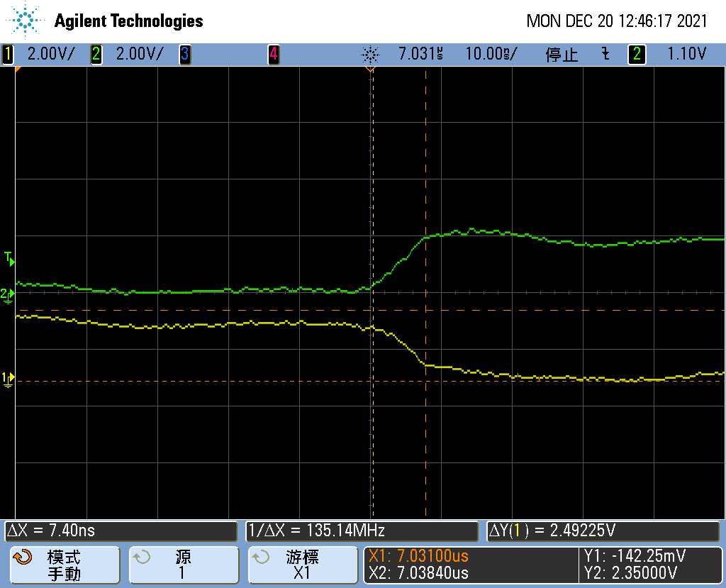Click the trigger snowflake icon
Viewport: 726px width, 588px height.
(x=371, y=54)
